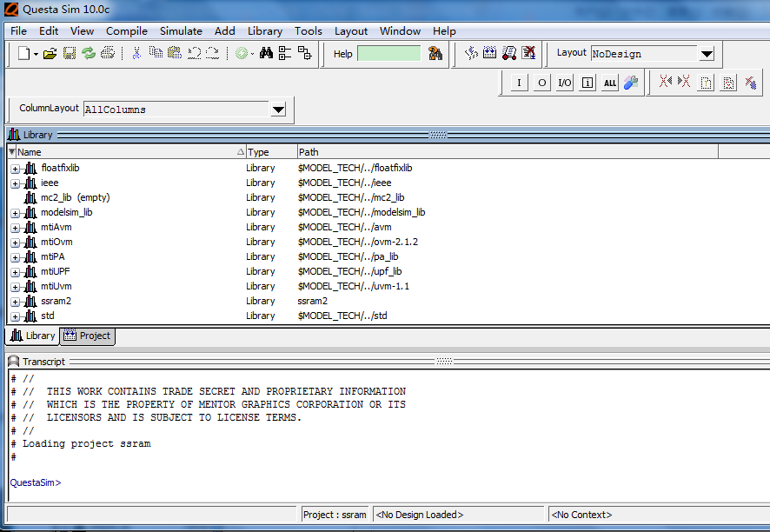The image size is (770, 532).
Task: Select the mc2_lib (empty) library row
Action: [x=388, y=197]
